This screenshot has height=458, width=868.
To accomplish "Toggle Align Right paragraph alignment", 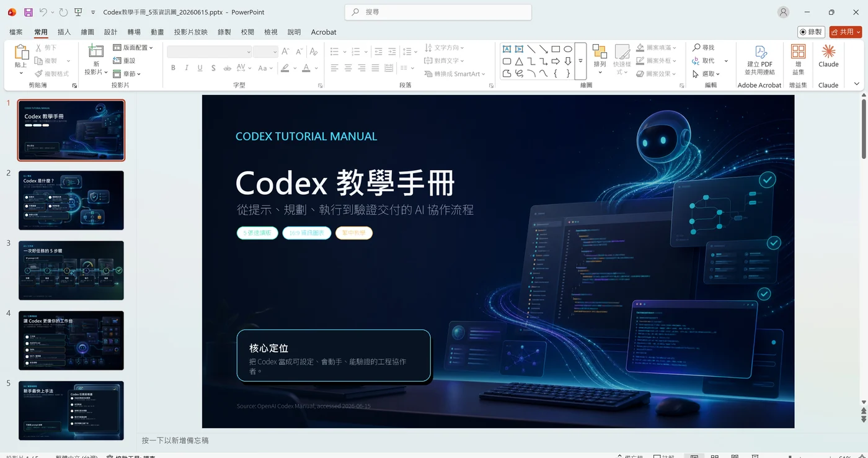I will point(362,68).
